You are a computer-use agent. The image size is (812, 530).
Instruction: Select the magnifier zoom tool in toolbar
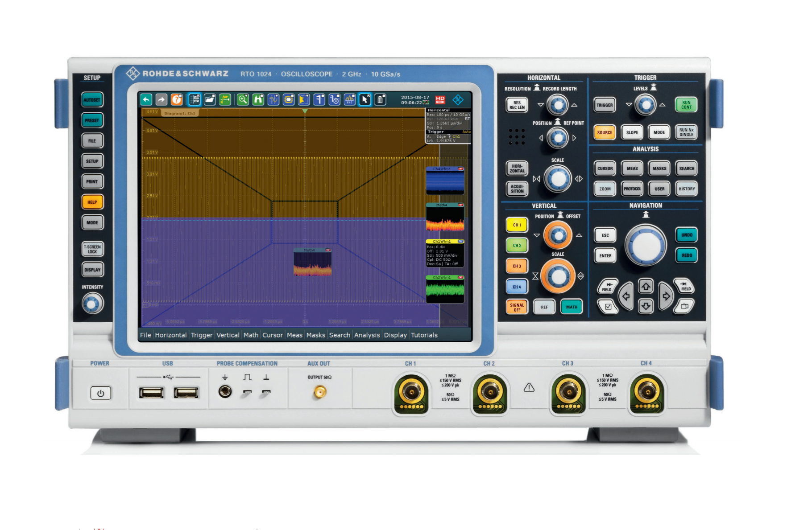tap(243, 99)
